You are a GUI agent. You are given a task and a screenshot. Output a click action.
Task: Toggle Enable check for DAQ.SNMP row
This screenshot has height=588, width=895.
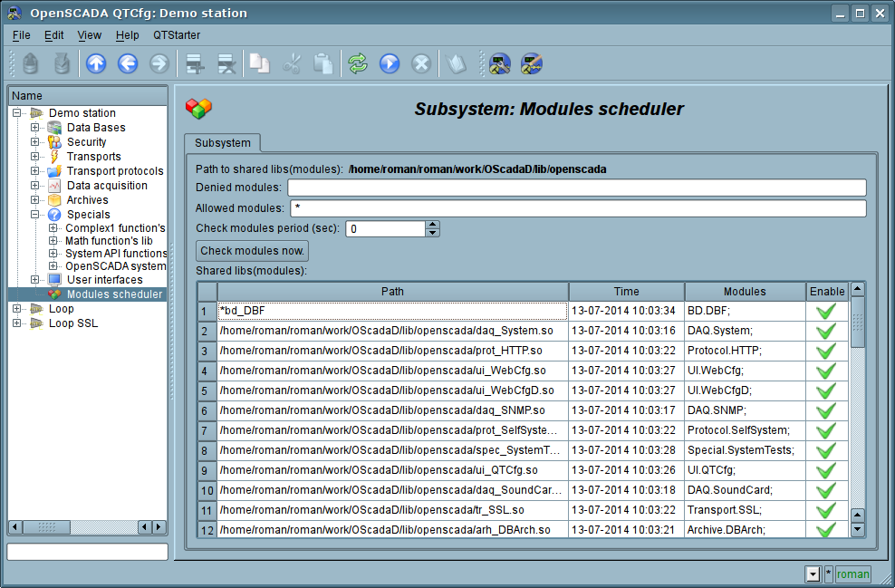coord(826,411)
